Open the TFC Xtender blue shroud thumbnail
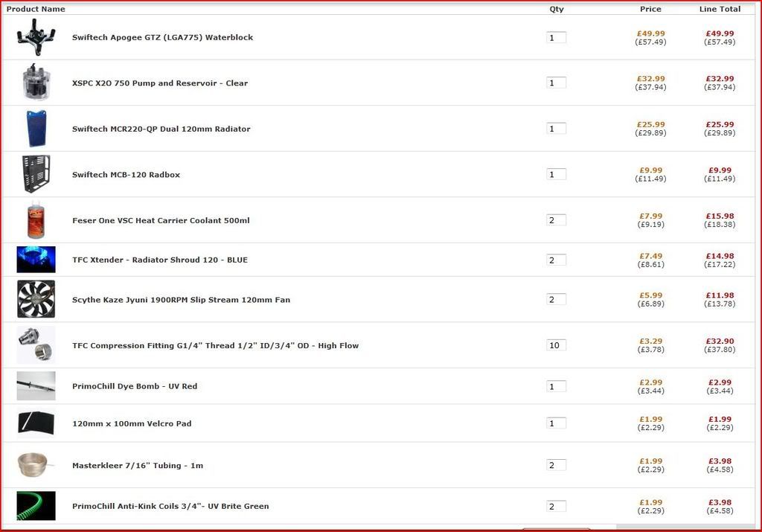The height and width of the screenshot is (532, 762). click(x=36, y=260)
